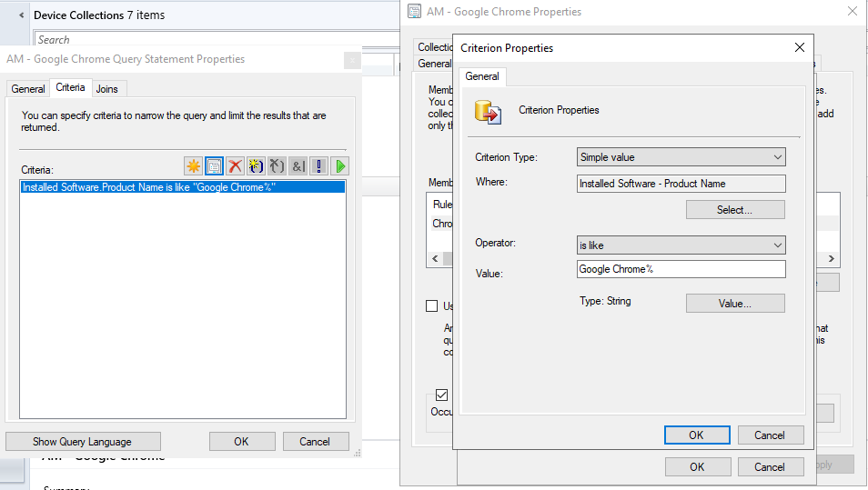Click the Value input field Google Chrome%
The width and height of the screenshot is (868, 490).
pyautogui.click(x=681, y=269)
